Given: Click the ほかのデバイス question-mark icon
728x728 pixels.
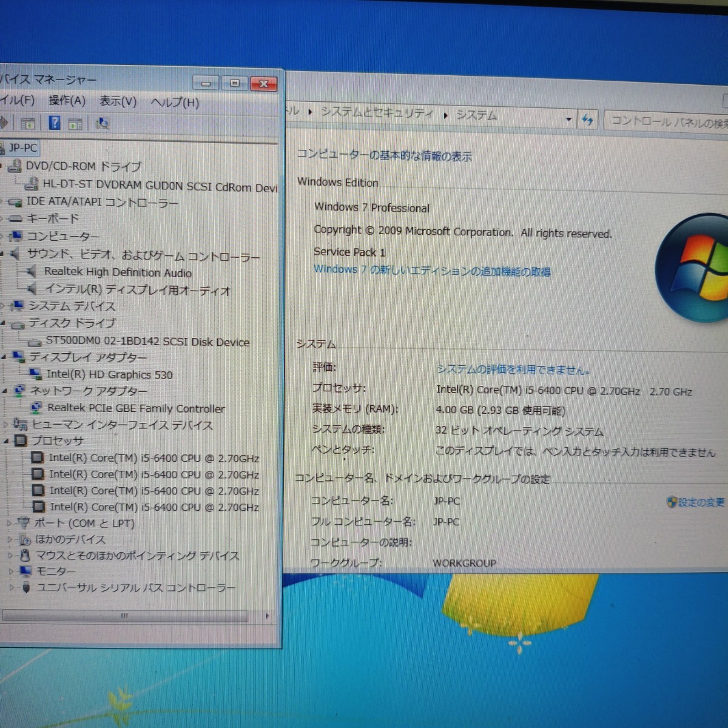Looking at the screenshot, I should click(25, 539).
